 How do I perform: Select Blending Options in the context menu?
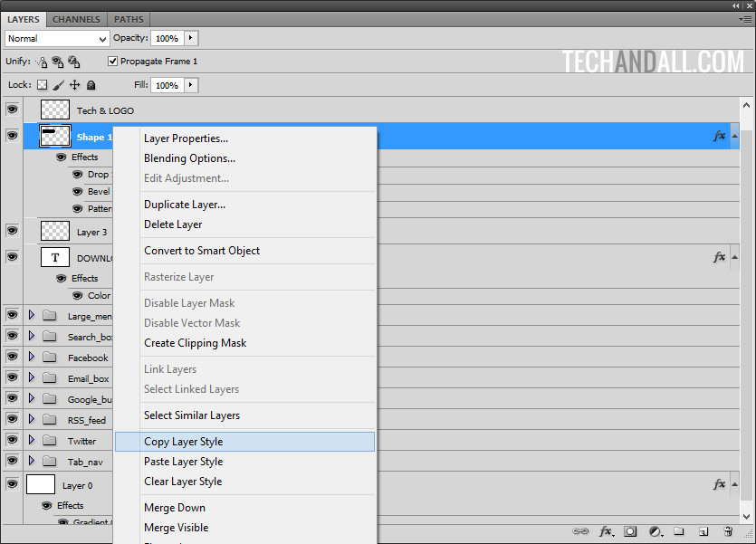click(190, 158)
